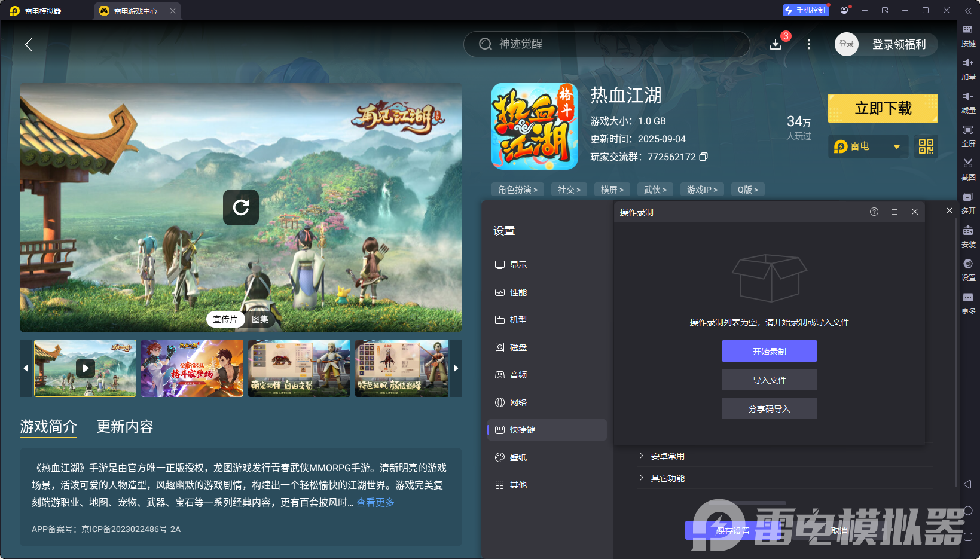Viewport: 980px width, 559px height.
Task: Click the Android back triangle button
Action: pyautogui.click(x=967, y=484)
